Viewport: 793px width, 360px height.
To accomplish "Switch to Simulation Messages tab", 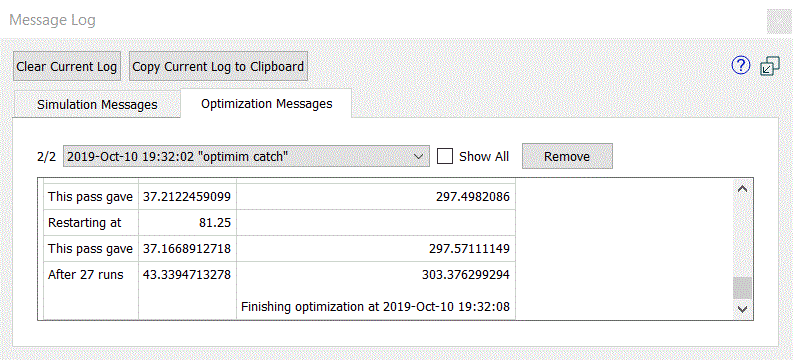I will tap(97, 105).
